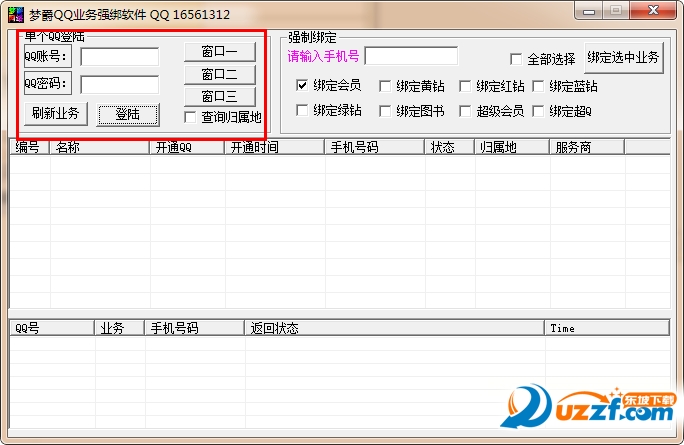
Task: Click the lower table 手机号码 column header
Action: click(x=195, y=328)
